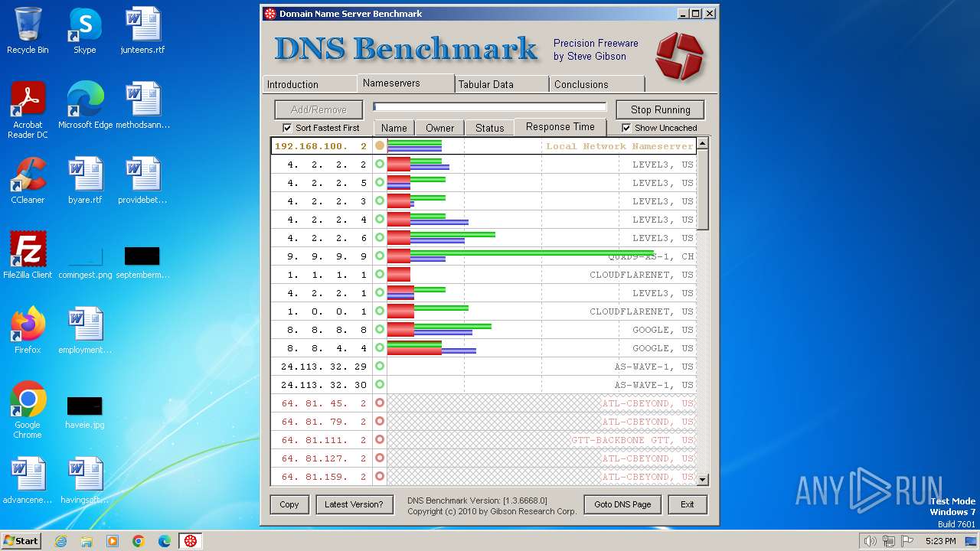Click the status circle of 64.81.45.2
This screenshot has width=980, height=551.
[x=380, y=403]
